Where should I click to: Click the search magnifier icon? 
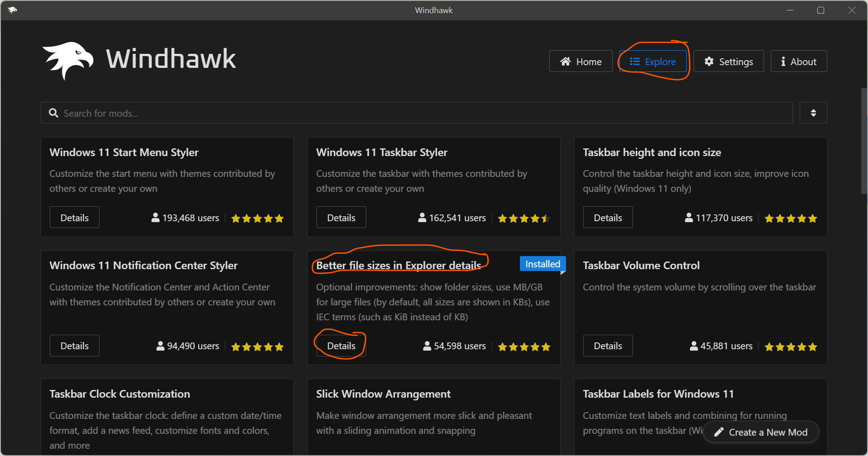click(53, 113)
